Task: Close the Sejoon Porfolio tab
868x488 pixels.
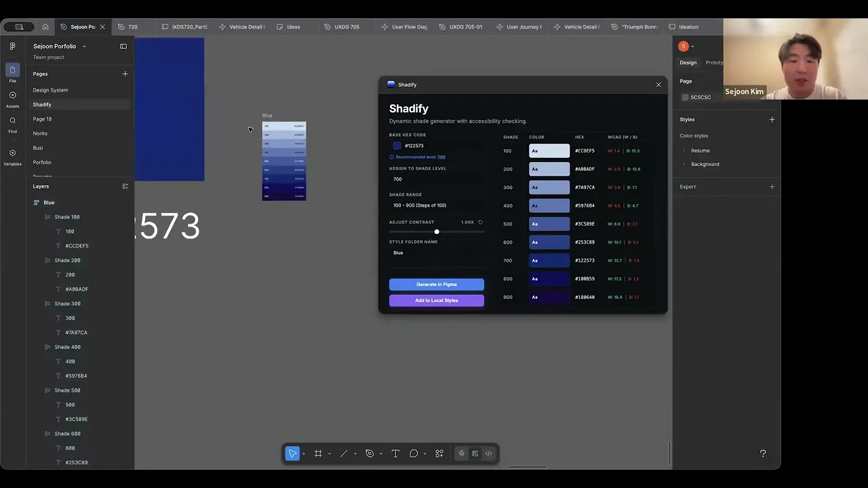Action: tap(102, 27)
